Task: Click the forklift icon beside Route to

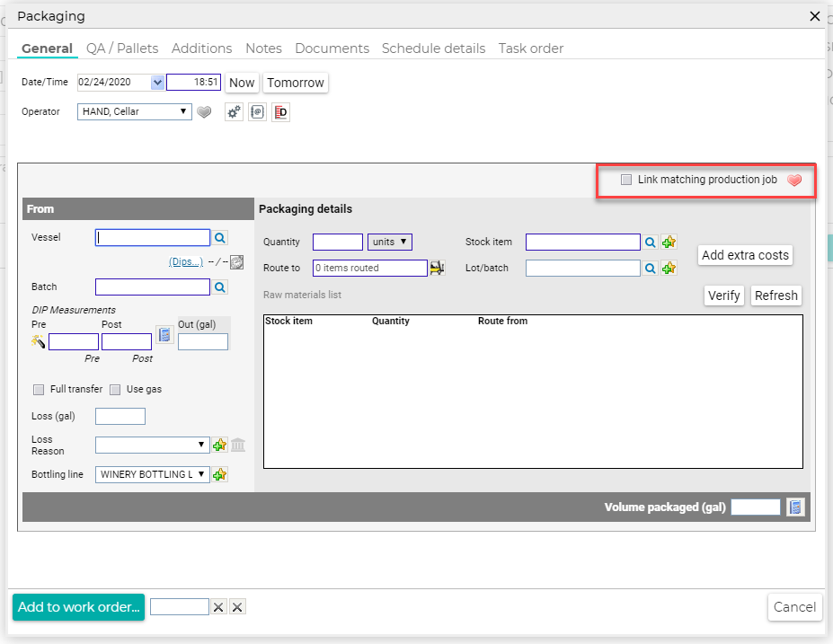Action: (x=438, y=269)
